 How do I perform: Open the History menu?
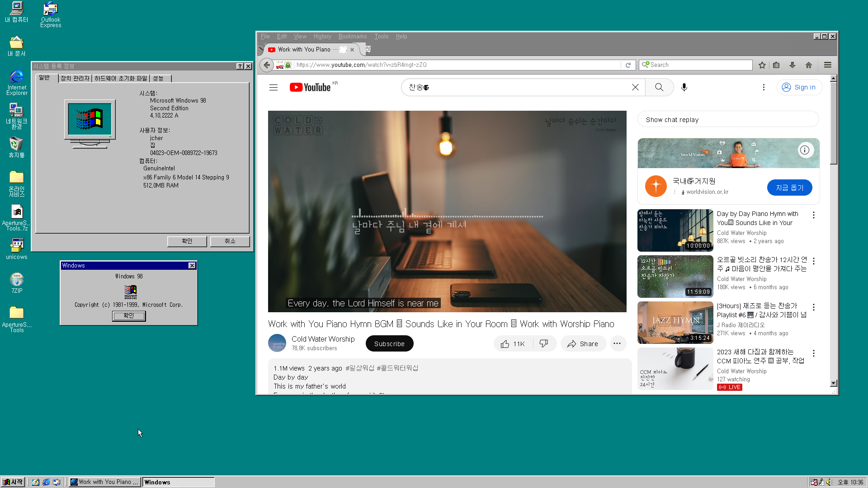[x=322, y=37]
